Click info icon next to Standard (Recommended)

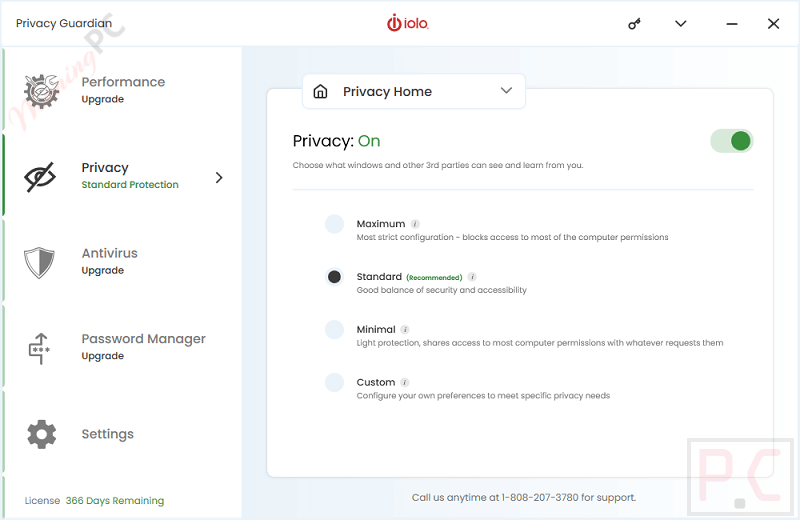472,277
